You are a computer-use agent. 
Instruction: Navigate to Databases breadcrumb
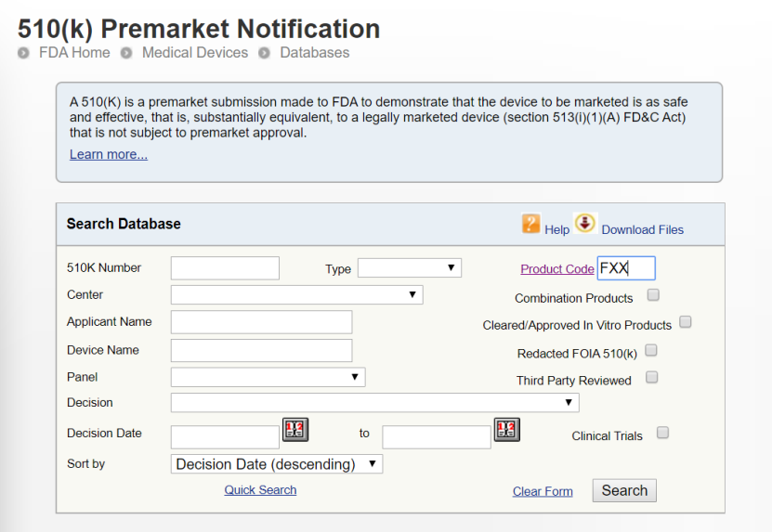[315, 53]
